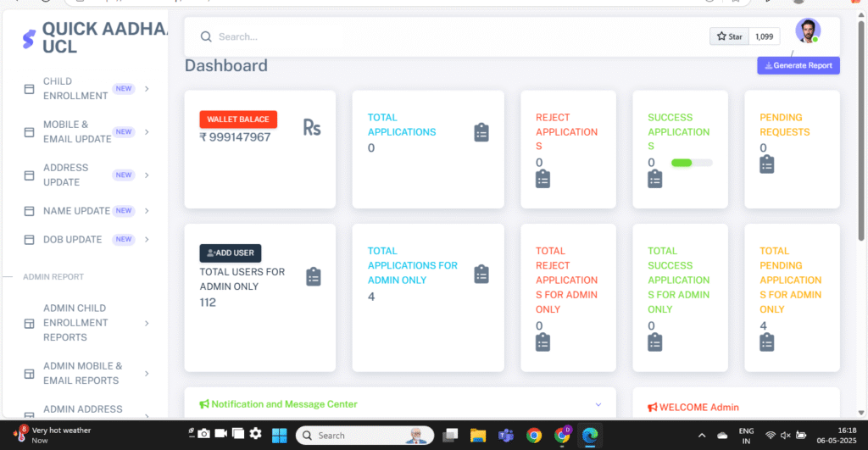Open DOB Update menu item
868x450 pixels.
click(x=87, y=240)
